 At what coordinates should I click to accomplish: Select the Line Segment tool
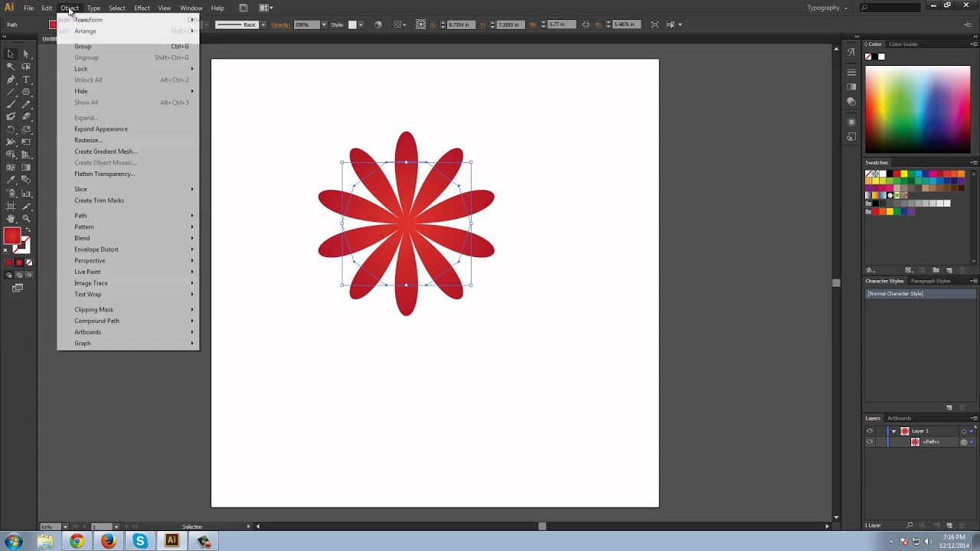[x=11, y=92]
